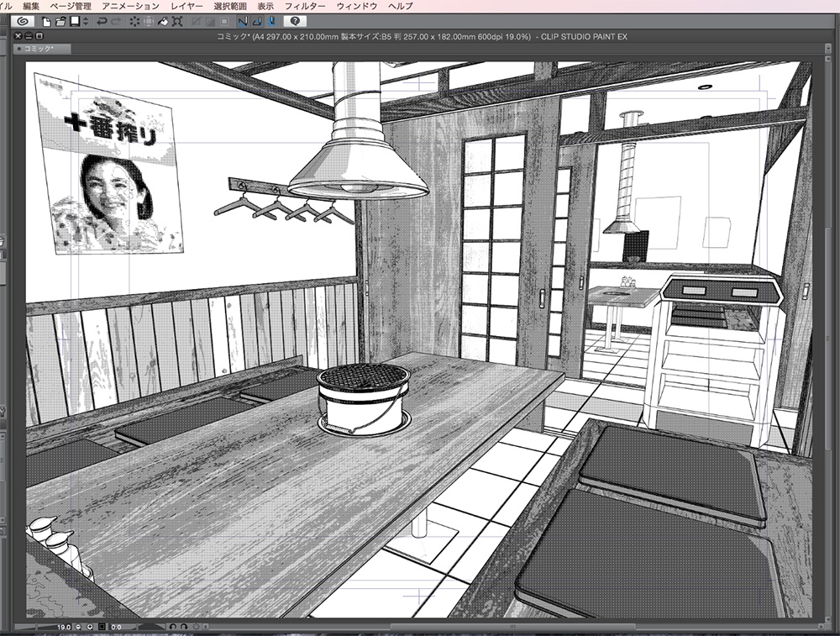This screenshot has height=636, width=840.
Task: Rotate the canvas left with the bottom icon
Action: 173,627
